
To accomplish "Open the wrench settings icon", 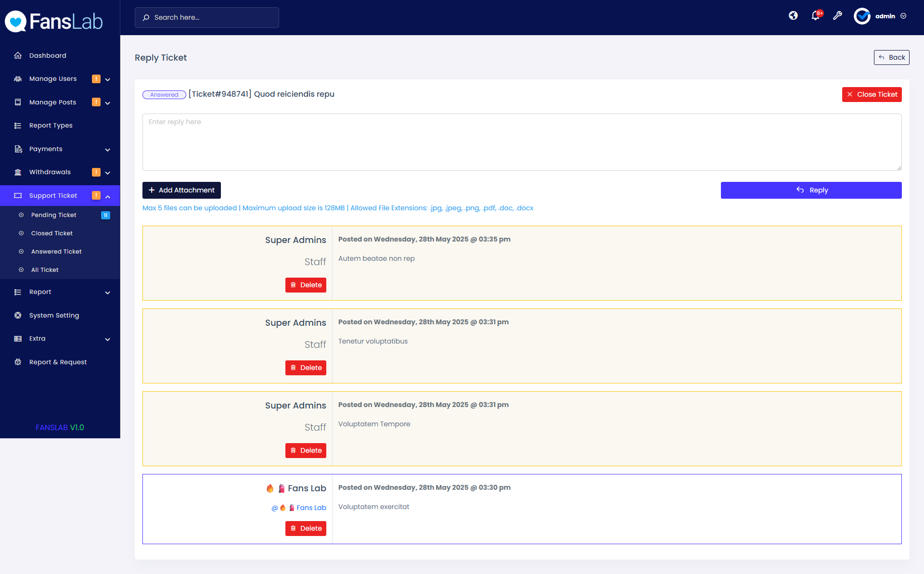I will click(x=838, y=16).
